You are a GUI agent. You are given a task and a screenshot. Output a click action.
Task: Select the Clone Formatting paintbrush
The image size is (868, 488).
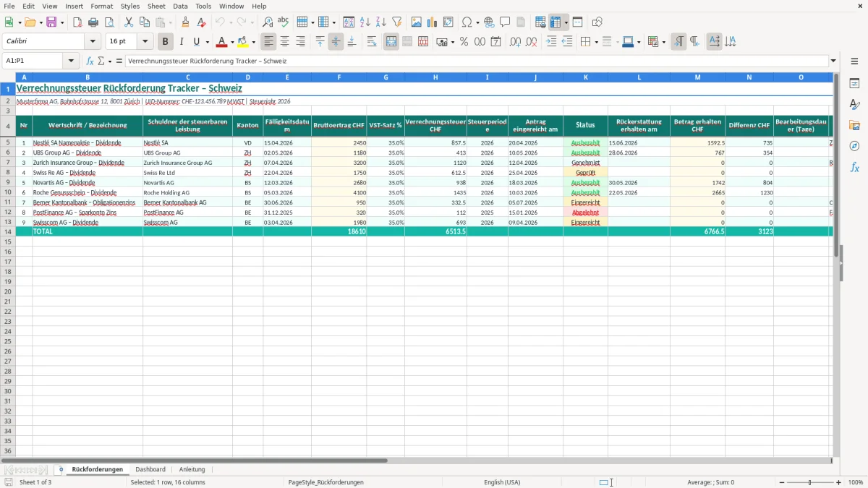[186, 22]
